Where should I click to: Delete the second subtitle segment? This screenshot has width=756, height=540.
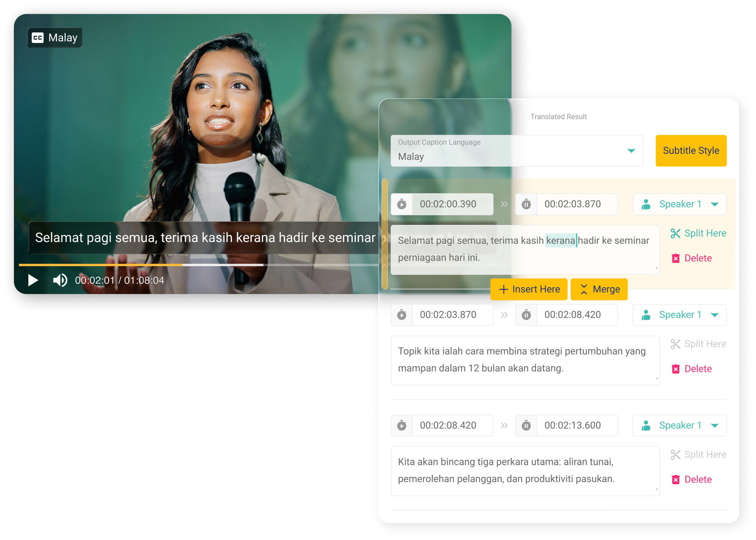click(692, 369)
